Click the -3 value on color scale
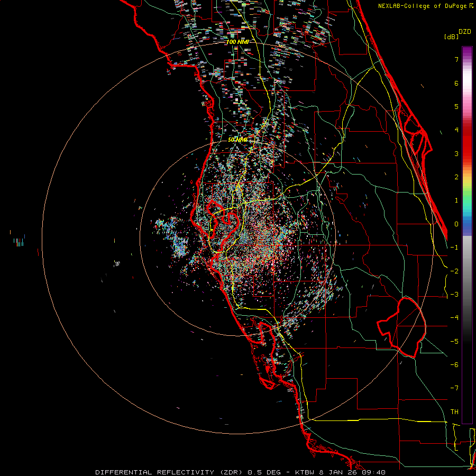This screenshot has height=476, width=476. tap(454, 295)
